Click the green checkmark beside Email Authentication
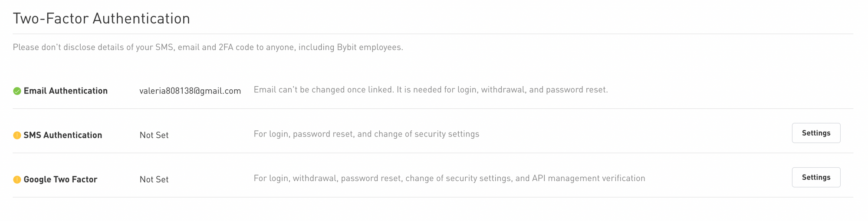 click(x=17, y=91)
